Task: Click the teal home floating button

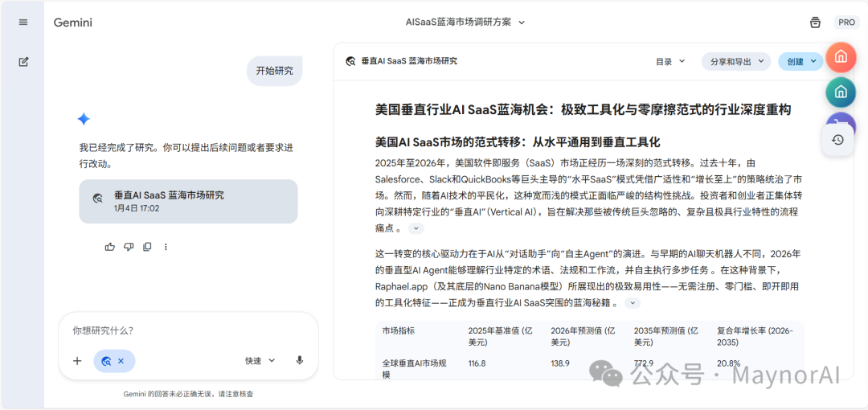Action: (x=841, y=92)
